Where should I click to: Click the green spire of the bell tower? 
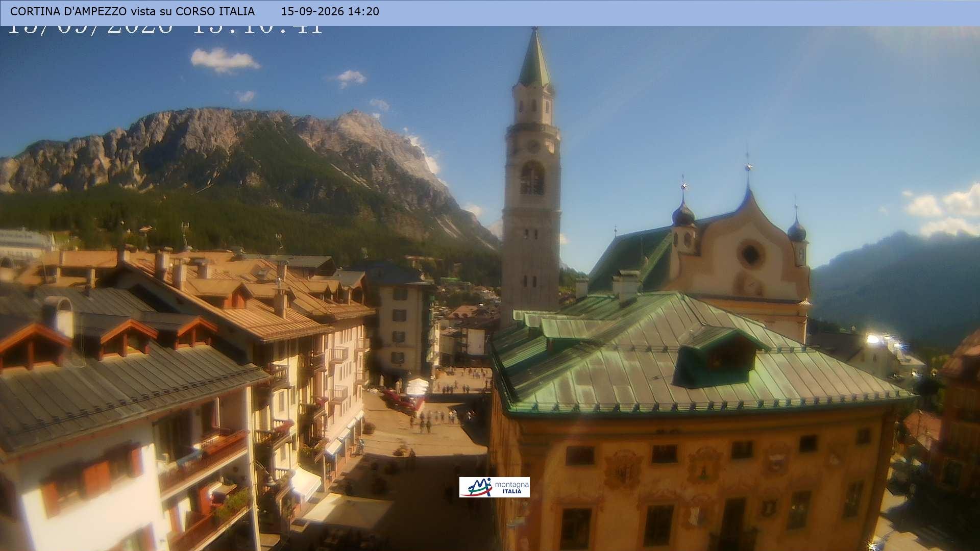pos(534,58)
